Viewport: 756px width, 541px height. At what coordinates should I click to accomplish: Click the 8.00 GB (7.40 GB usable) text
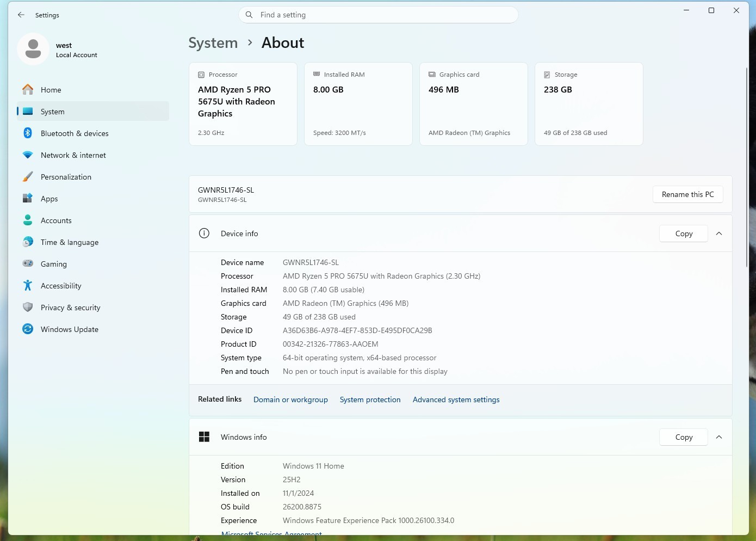[324, 290]
